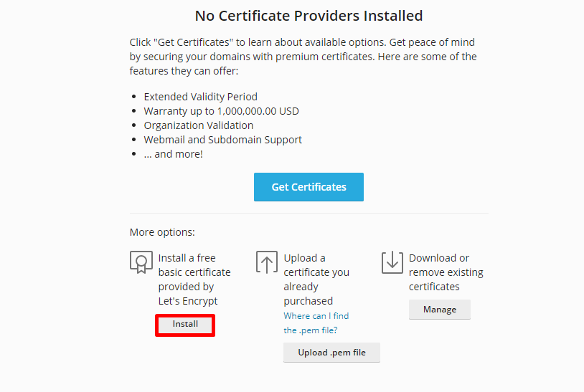
Task: Click the intro paragraph about Get Certificates
Action: pyautogui.click(x=303, y=57)
